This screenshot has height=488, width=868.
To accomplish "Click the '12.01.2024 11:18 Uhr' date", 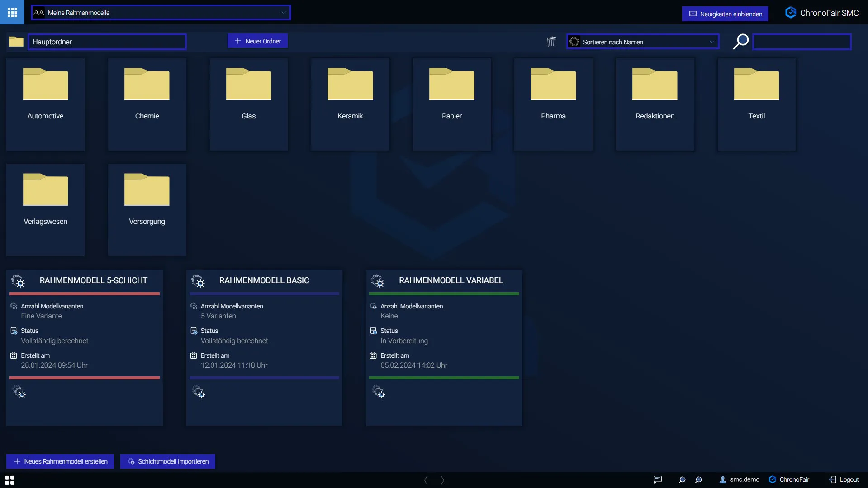I will pyautogui.click(x=234, y=365).
